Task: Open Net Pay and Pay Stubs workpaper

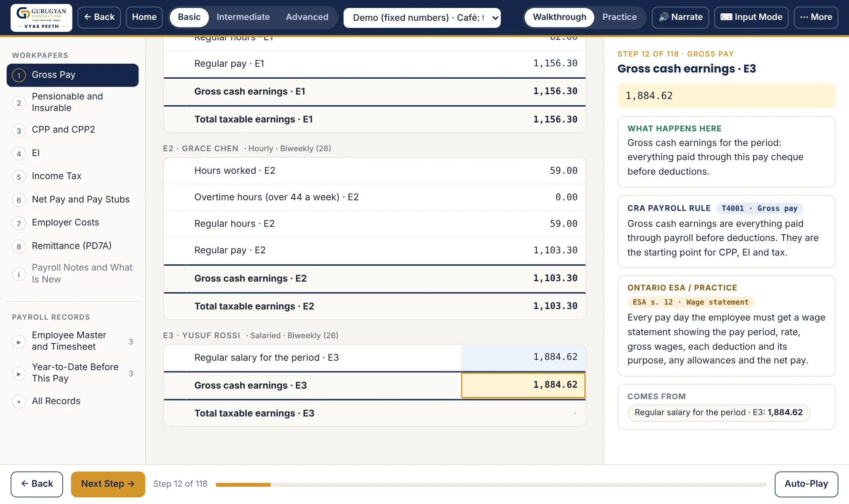Action: tap(73, 200)
